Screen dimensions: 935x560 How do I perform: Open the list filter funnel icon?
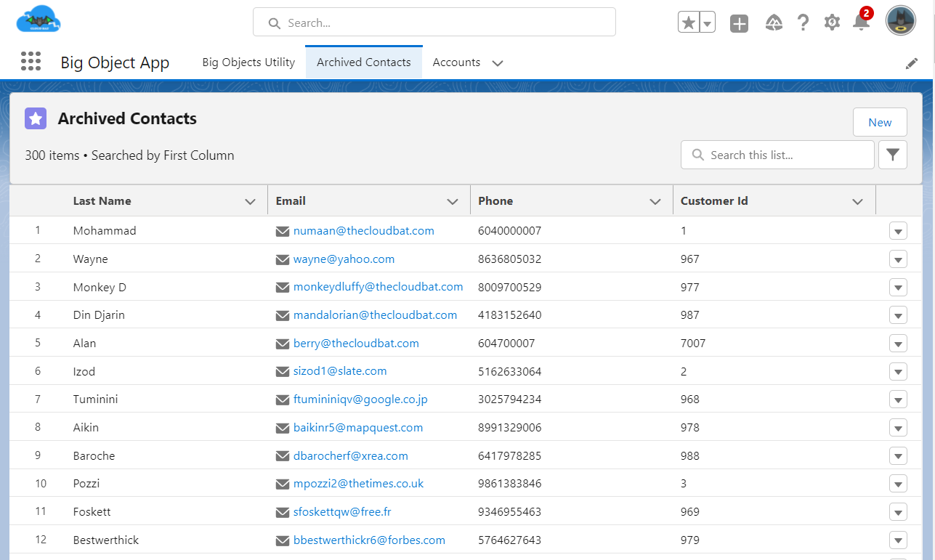pos(893,155)
